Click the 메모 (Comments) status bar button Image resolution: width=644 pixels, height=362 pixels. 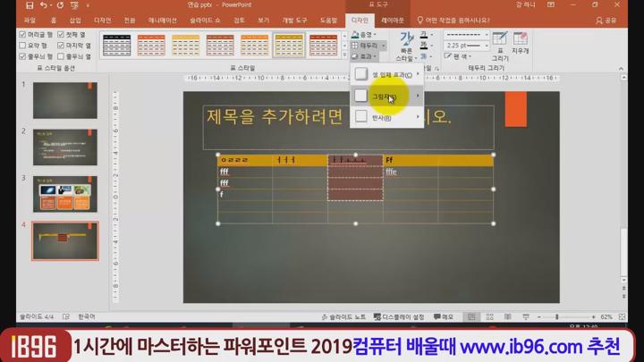444,316
